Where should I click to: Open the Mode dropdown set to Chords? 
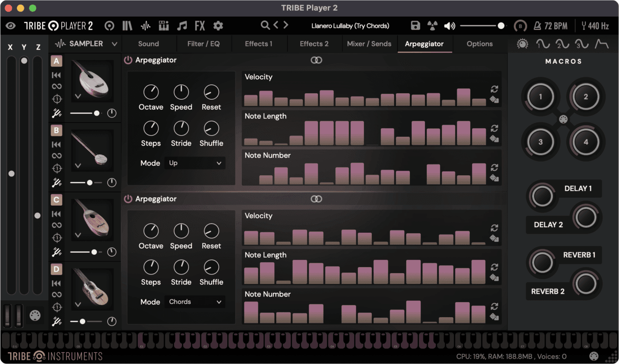click(x=195, y=302)
